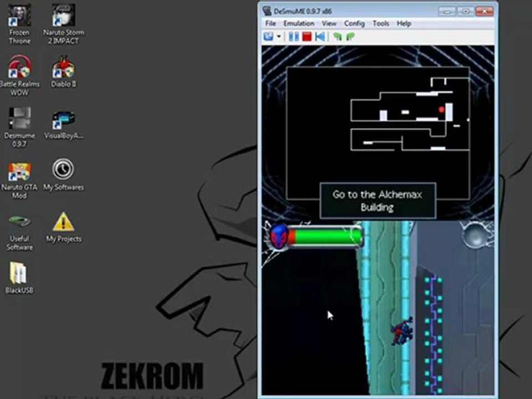Click the Spider-Man 2099 mask health icon
This screenshot has height=399, width=532.
pyautogui.click(x=279, y=237)
